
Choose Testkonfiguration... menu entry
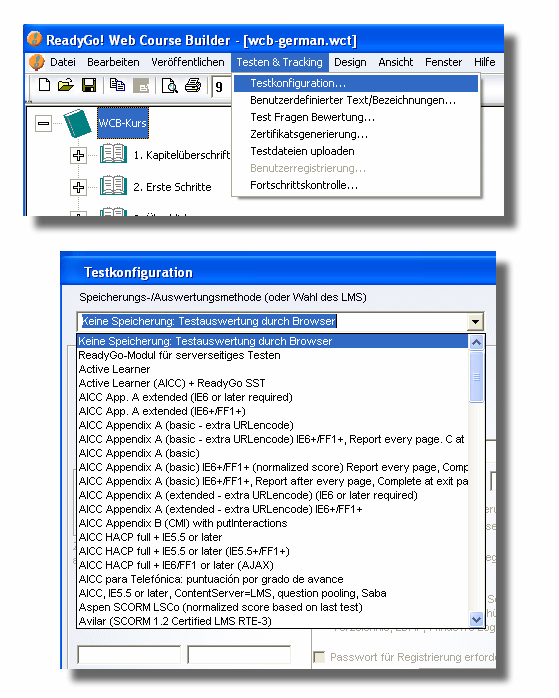356,83
